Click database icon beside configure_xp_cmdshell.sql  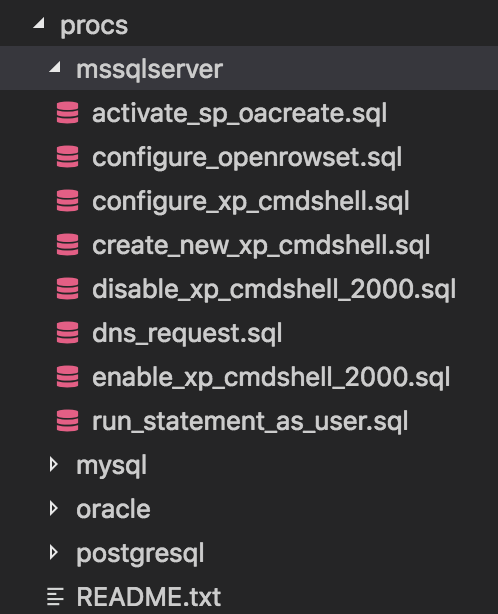click(67, 201)
